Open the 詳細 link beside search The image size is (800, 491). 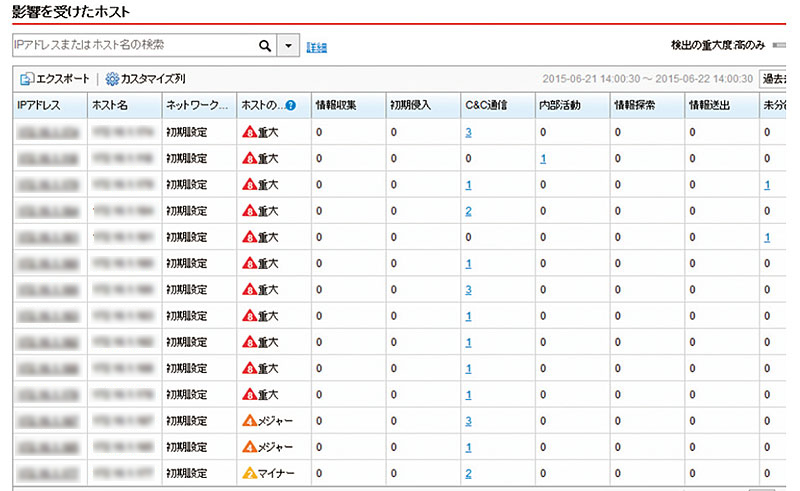pos(317,47)
